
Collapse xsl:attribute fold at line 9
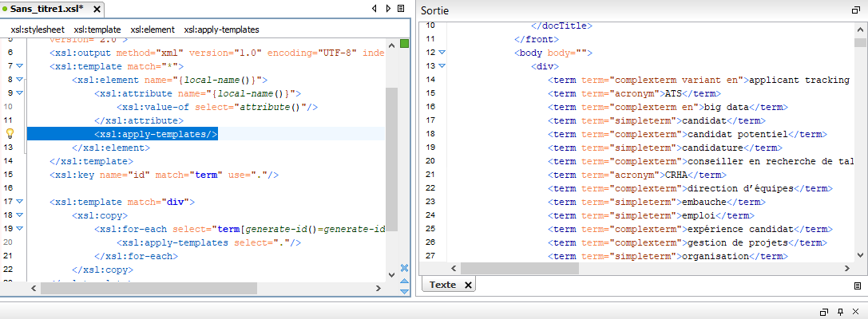(20, 93)
